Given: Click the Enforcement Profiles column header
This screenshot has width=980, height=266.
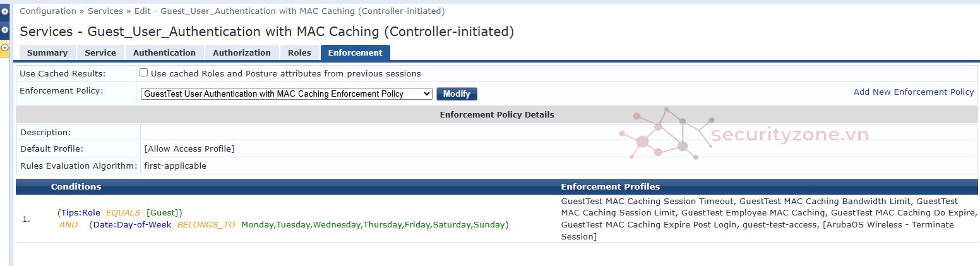Looking at the screenshot, I should pyautogui.click(x=610, y=187).
